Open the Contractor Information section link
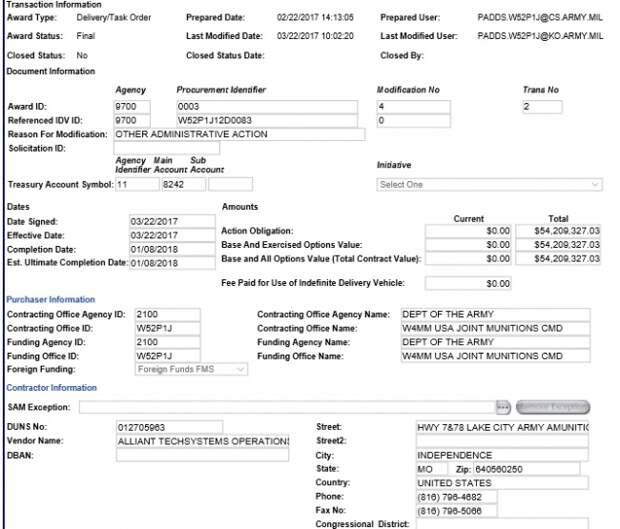 tap(52, 388)
